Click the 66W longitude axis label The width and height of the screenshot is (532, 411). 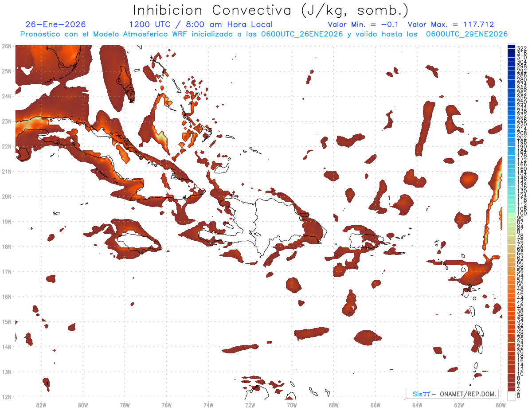tap(376, 405)
